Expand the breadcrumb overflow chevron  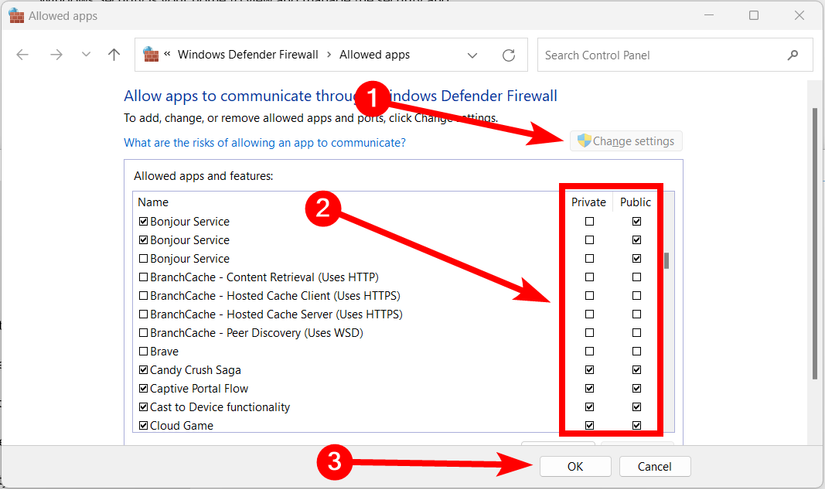point(168,55)
